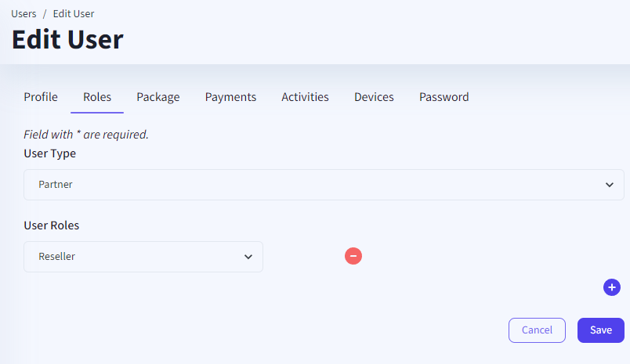Show the Devices tab
Viewport: 630px width, 364px height.
click(374, 97)
